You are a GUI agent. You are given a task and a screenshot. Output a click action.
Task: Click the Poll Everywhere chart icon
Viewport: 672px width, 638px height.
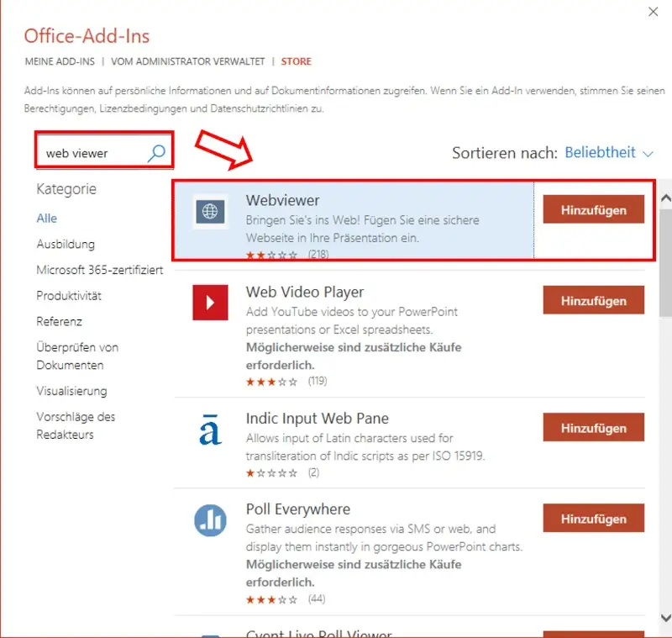click(x=210, y=520)
